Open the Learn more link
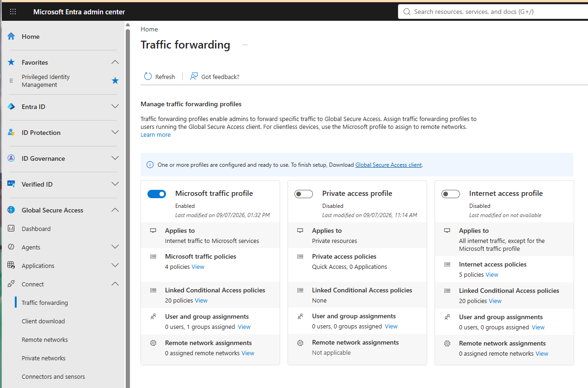588x388 pixels. [155, 135]
